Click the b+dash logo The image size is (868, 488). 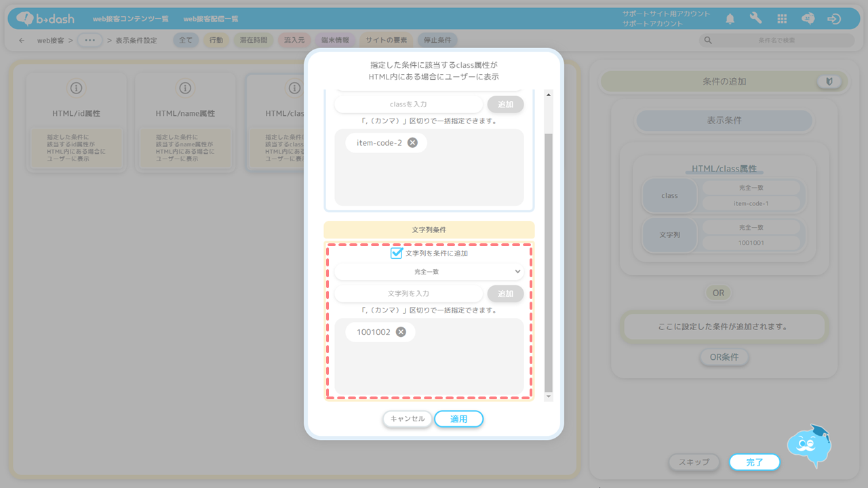(x=45, y=18)
